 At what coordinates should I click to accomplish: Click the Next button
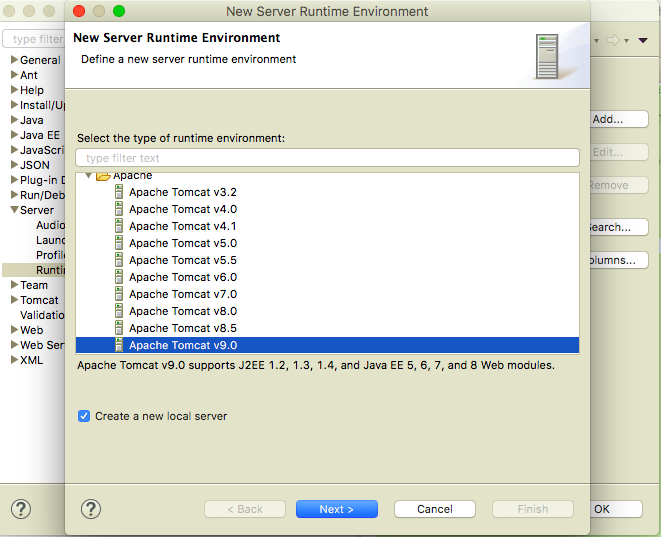336,509
